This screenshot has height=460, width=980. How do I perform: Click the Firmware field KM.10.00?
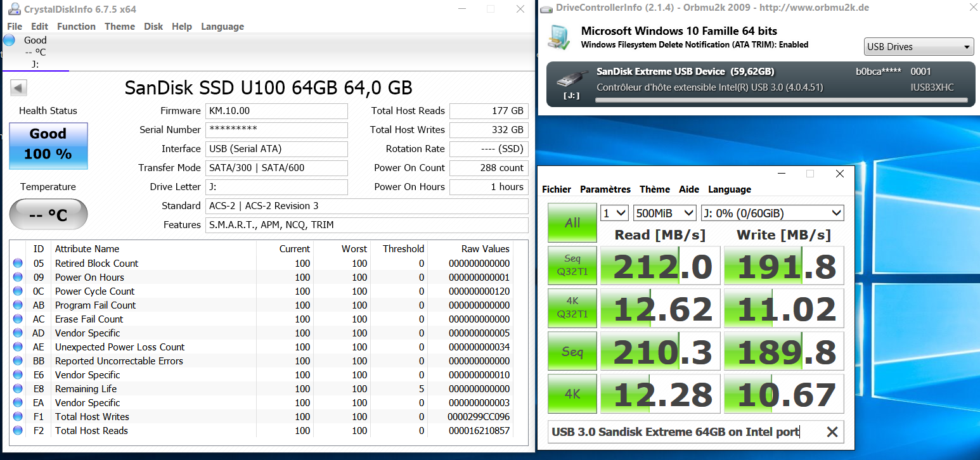pos(276,111)
